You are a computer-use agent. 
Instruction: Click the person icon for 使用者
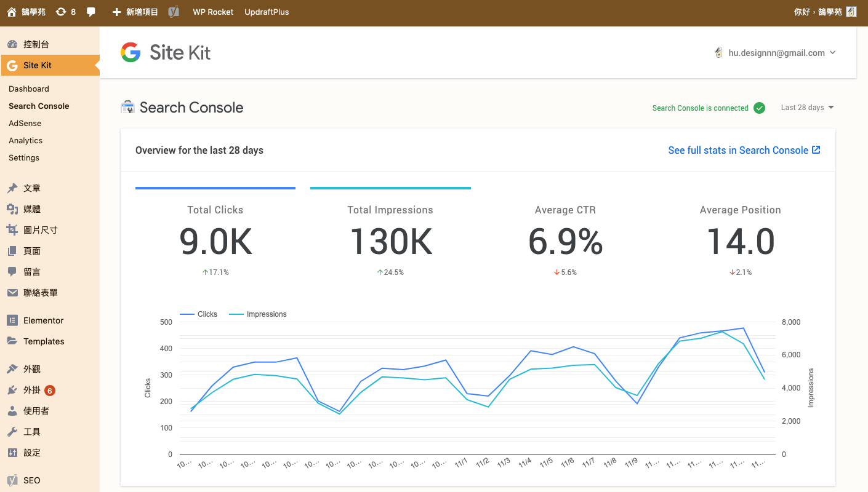click(x=12, y=411)
